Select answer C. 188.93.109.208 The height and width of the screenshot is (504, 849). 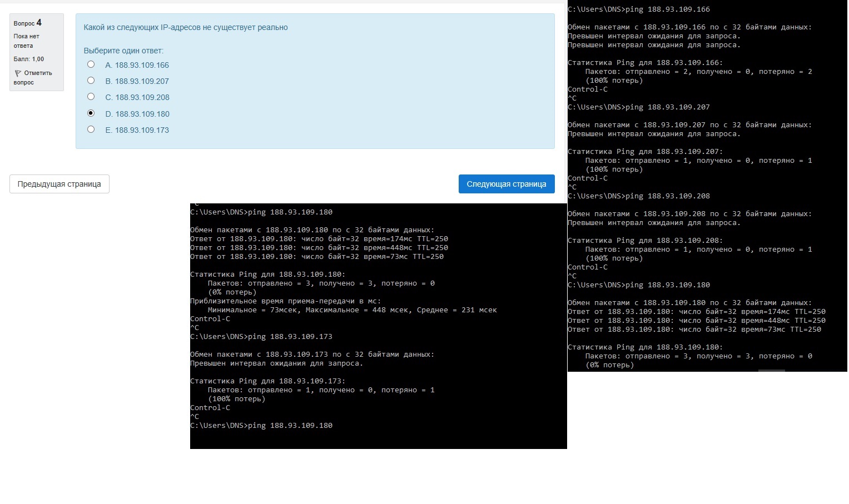click(91, 97)
